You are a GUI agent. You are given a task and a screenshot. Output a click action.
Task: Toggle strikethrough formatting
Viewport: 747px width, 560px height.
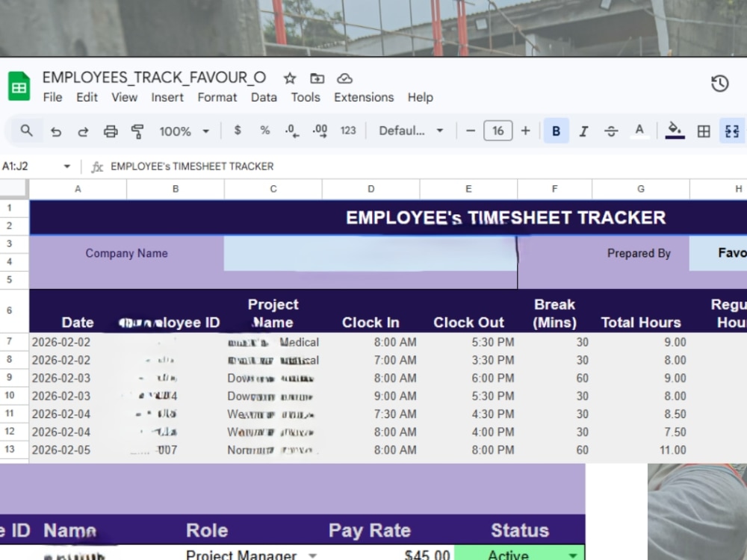[x=611, y=131]
